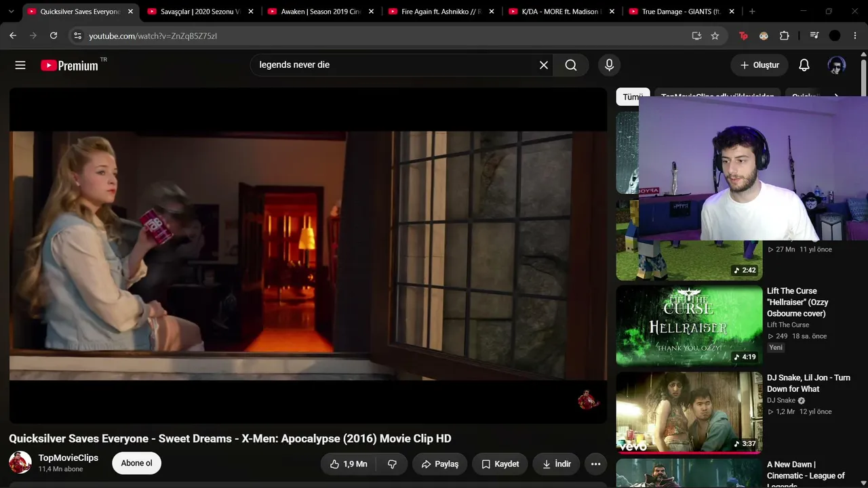Open the Extensions puzzle piece menu

[x=785, y=36]
